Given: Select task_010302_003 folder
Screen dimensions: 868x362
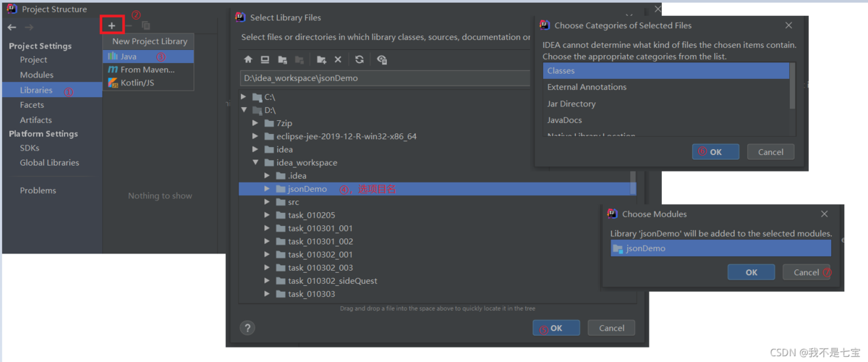Looking at the screenshot, I should pos(320,267).
